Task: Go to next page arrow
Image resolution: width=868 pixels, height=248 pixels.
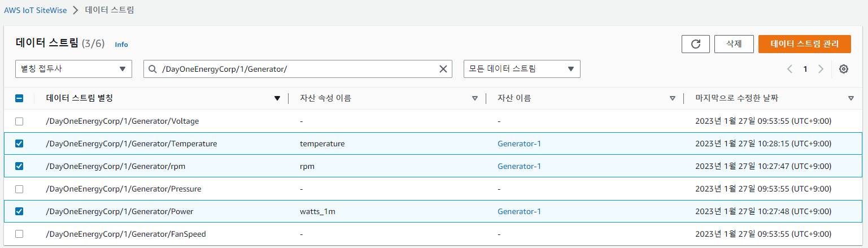Action: coord(821,69)
